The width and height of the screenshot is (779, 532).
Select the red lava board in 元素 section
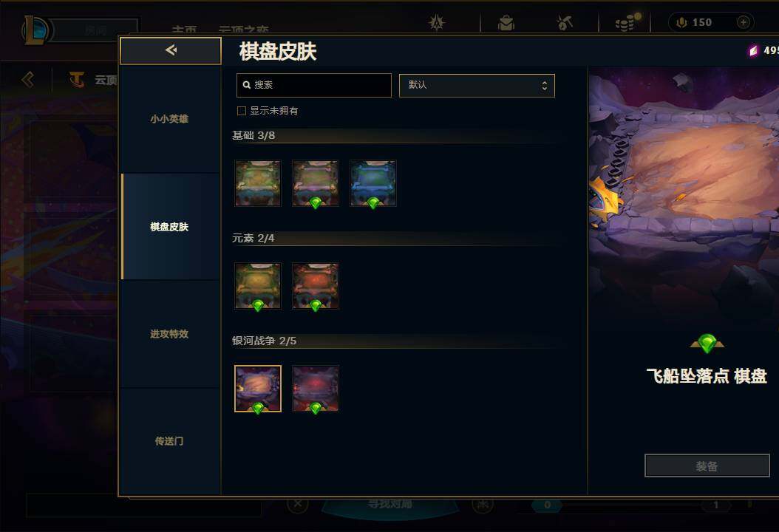click(x=316, y=286)
